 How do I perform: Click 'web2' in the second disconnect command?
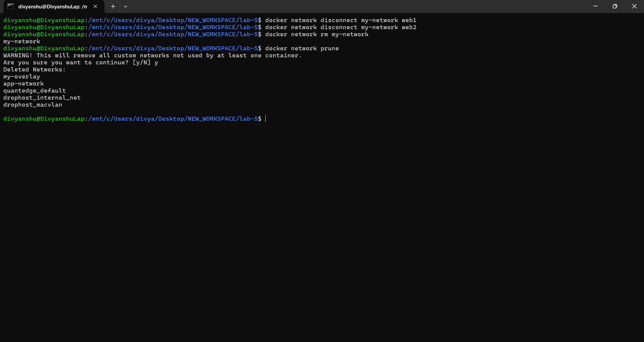pyautogui.click(x=409, y=27)
